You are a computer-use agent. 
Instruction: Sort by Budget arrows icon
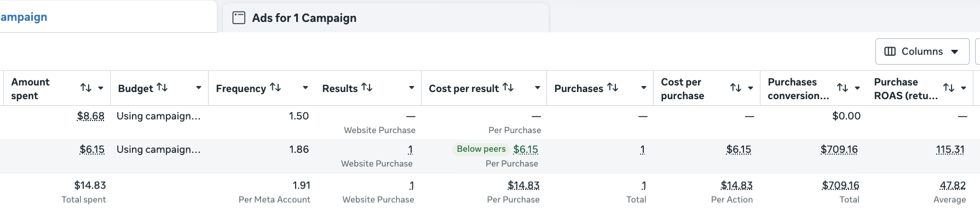pos(162,87)
